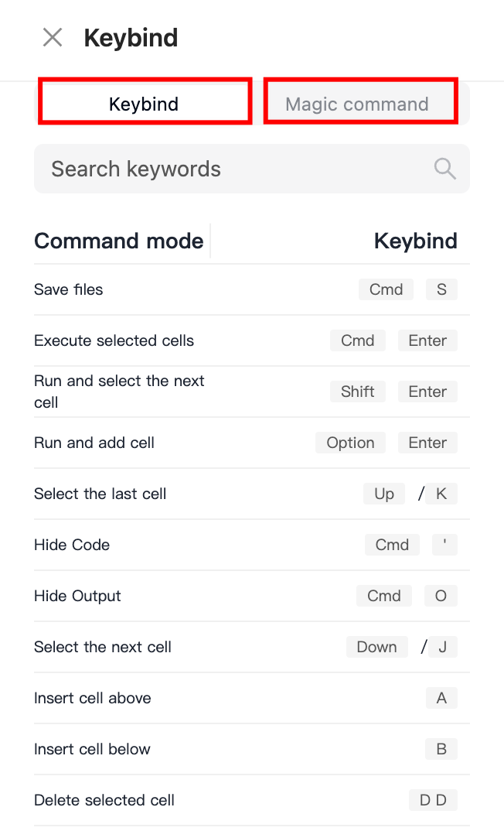Image resolution: width=504 pixels, height=831 pixels.
Task: Click the Option key badge
Action: (x=350, y=443)
